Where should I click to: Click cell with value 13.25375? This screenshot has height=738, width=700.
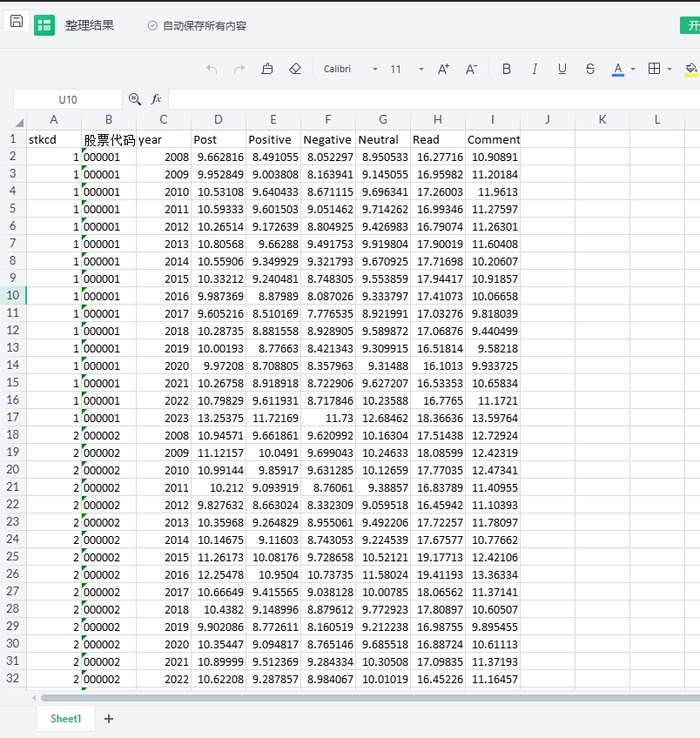pos(219,418)
